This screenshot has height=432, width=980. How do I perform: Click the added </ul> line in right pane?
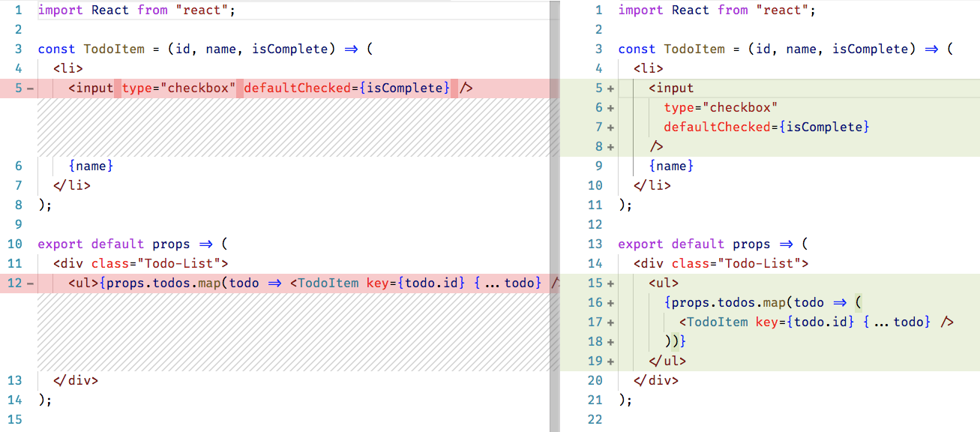click(x=667, y=361)
